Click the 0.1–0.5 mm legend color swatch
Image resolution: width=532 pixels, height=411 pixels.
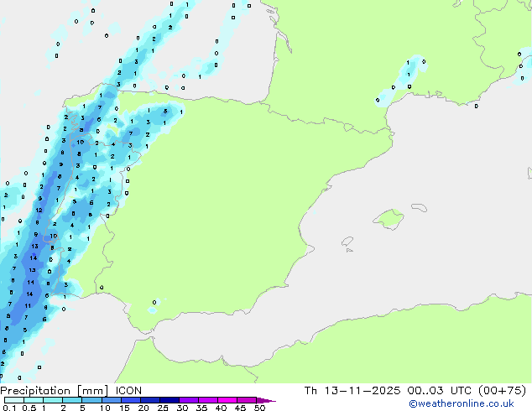point(14,400)
